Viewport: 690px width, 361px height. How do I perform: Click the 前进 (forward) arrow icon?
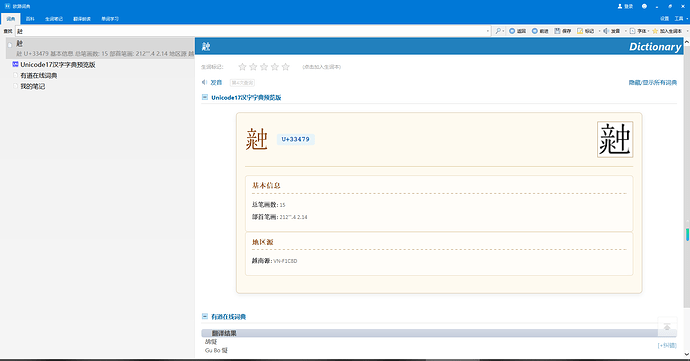(x=535, y=31)
